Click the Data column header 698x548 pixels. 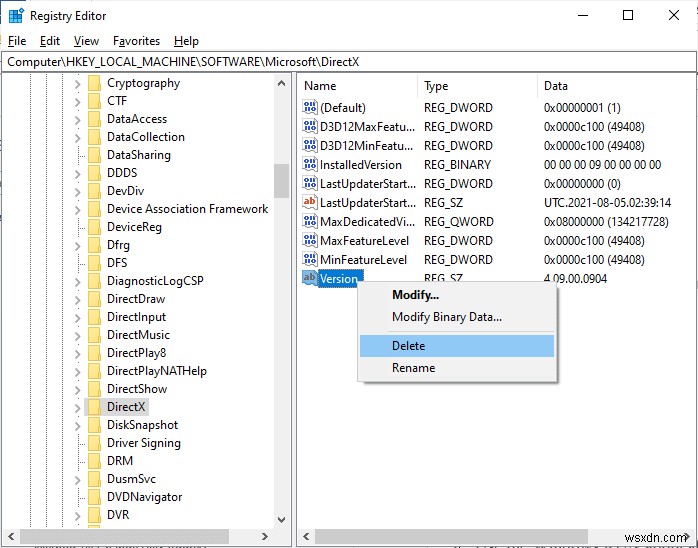tap(617, 86)
